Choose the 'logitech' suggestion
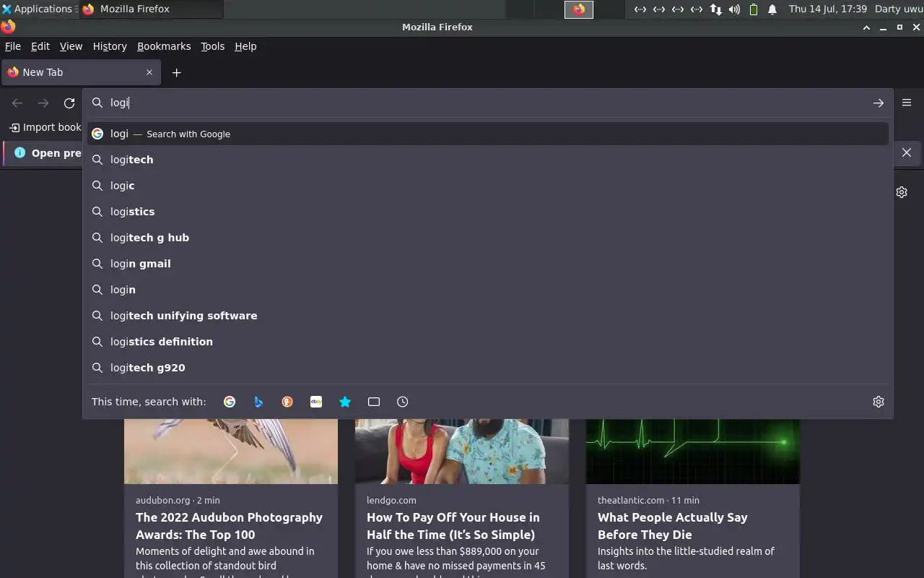 pos(488,160)
